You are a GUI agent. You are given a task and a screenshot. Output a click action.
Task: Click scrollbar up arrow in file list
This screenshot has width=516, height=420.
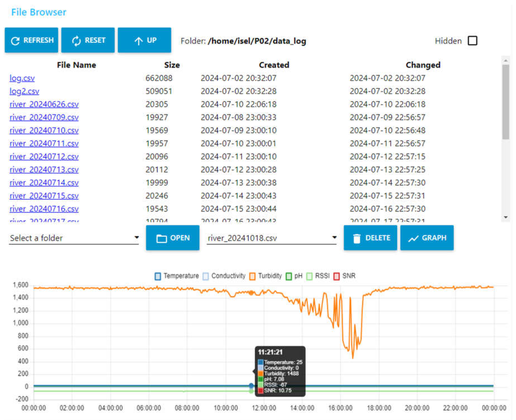(506, 60)
